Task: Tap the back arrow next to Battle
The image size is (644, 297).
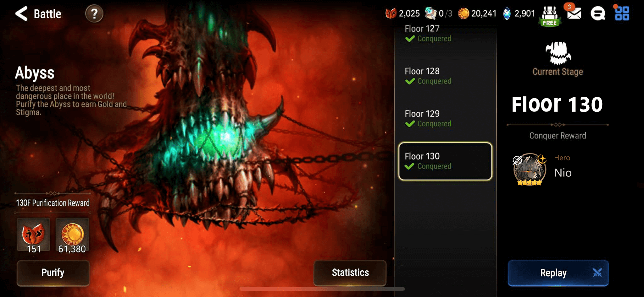Action: 21,14
